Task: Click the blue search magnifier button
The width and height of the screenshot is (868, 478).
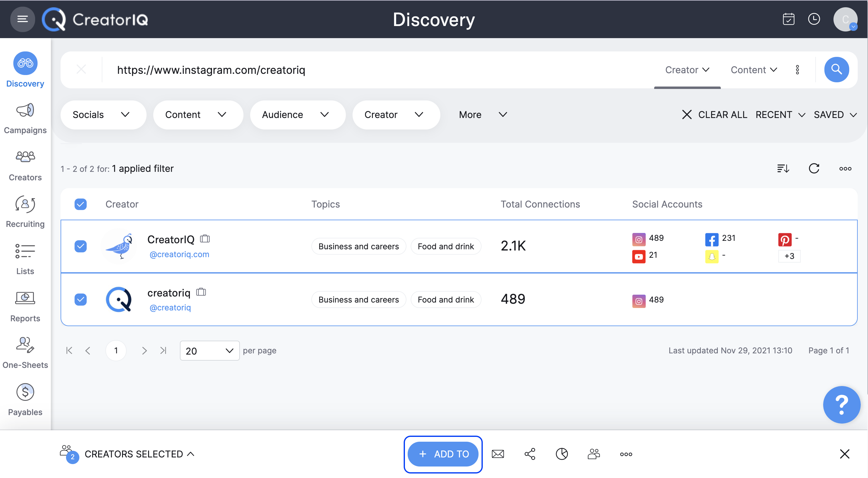Action: (x=836, y=70)
